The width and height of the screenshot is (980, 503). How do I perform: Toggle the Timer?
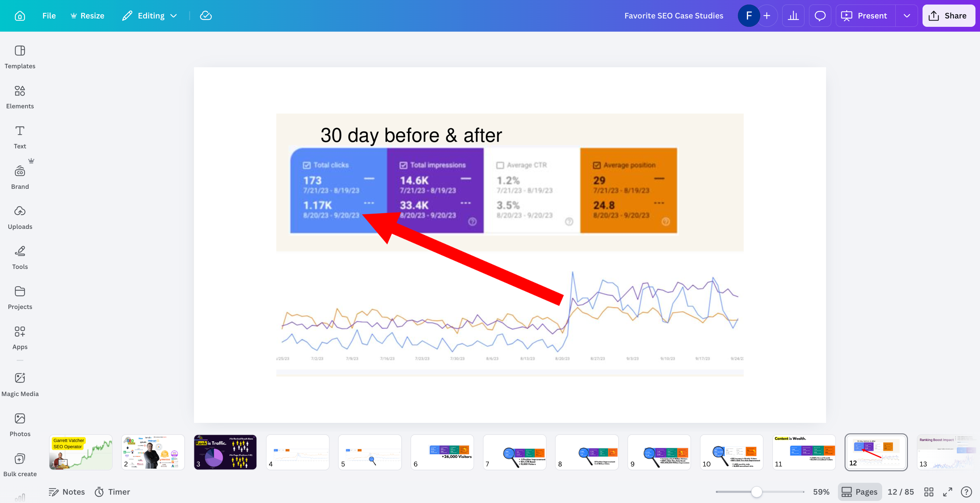[x=112, y=492]
